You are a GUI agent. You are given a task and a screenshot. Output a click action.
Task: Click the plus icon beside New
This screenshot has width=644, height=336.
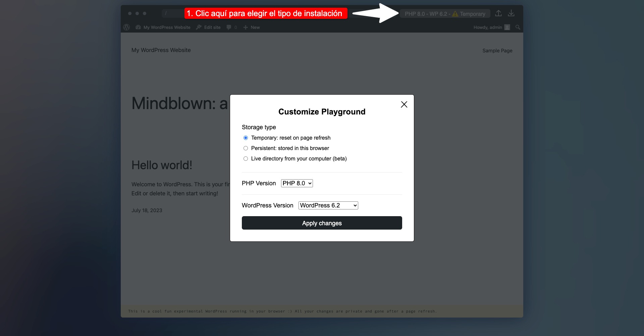[x=246, y=27]
